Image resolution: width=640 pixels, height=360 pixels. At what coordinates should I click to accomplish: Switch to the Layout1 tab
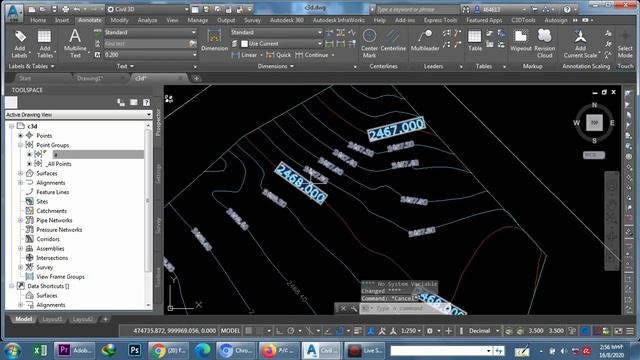click(52, 319)
